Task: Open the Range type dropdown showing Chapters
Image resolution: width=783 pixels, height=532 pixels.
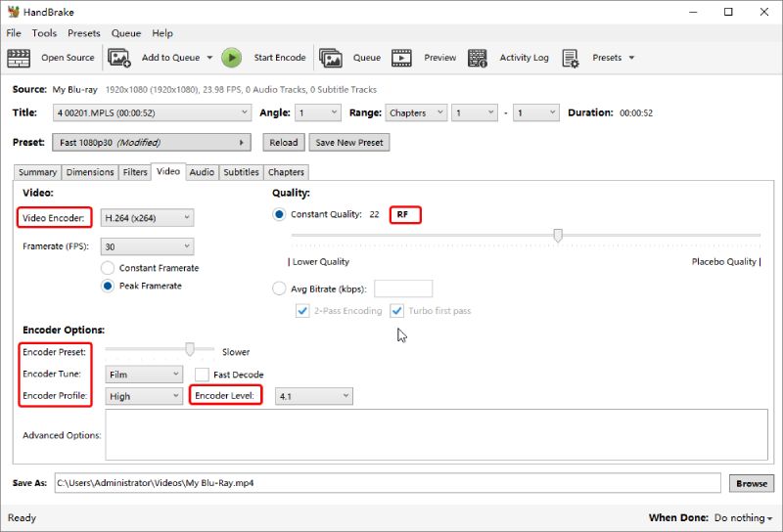Action: (x=416, y=112)
